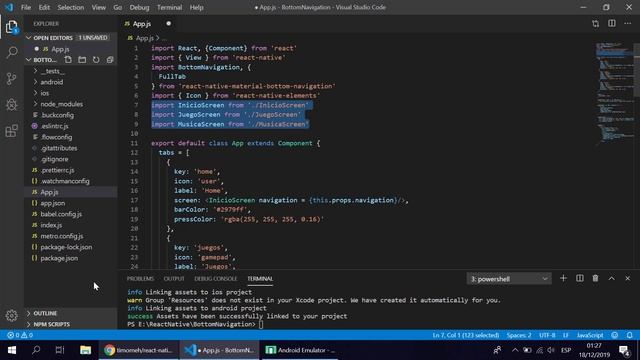640x360 pixels.
Task: Open the Source Control view
Action: click(11, 78)
